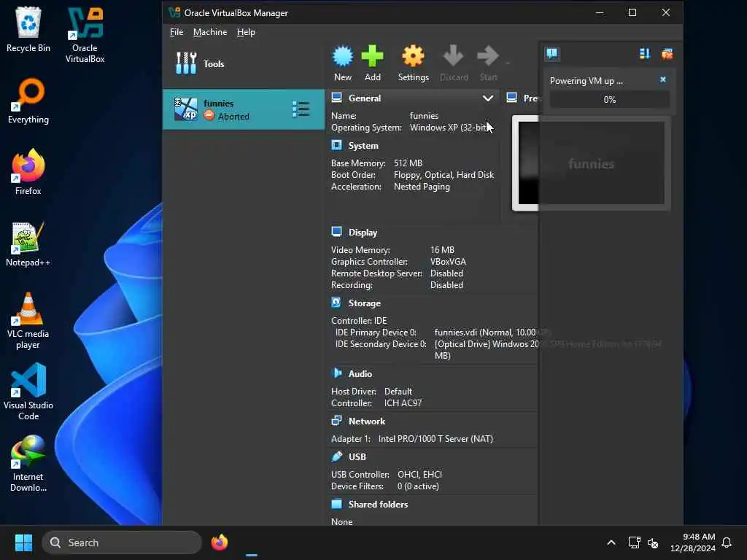Viewport: 747px width, 560px height.
Task: Click the '512 MB' base memory value
Action: coord(408,163)
